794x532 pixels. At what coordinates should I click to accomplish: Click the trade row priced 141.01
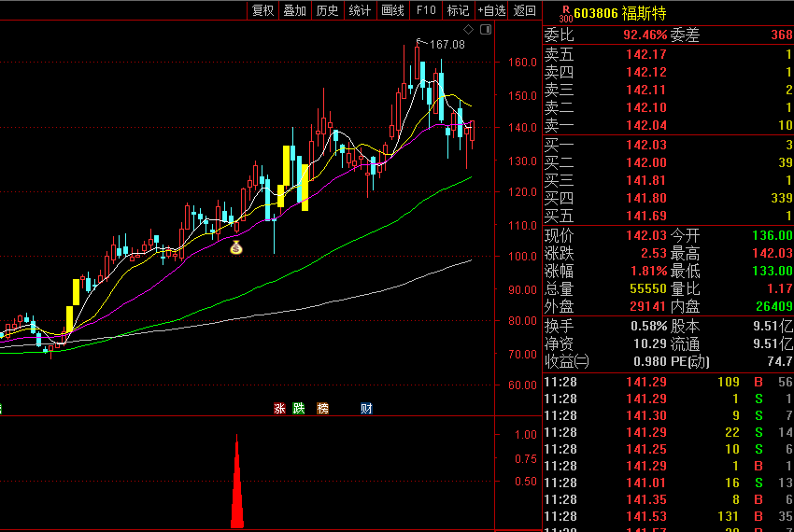[669, 483]
